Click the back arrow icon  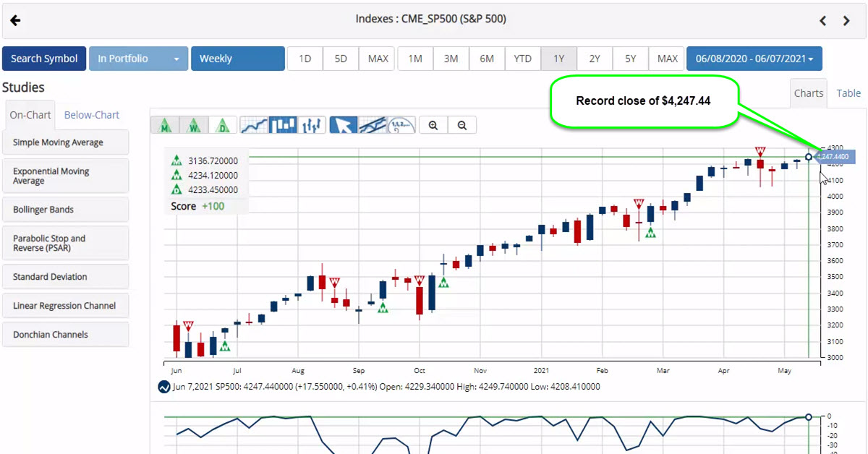(x=15, y=20)
